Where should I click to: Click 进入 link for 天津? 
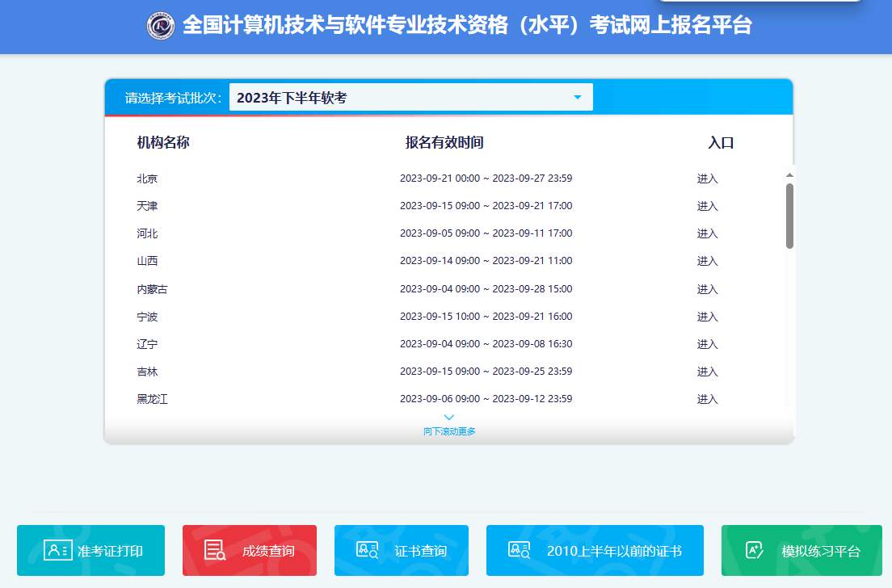(707, 205)
